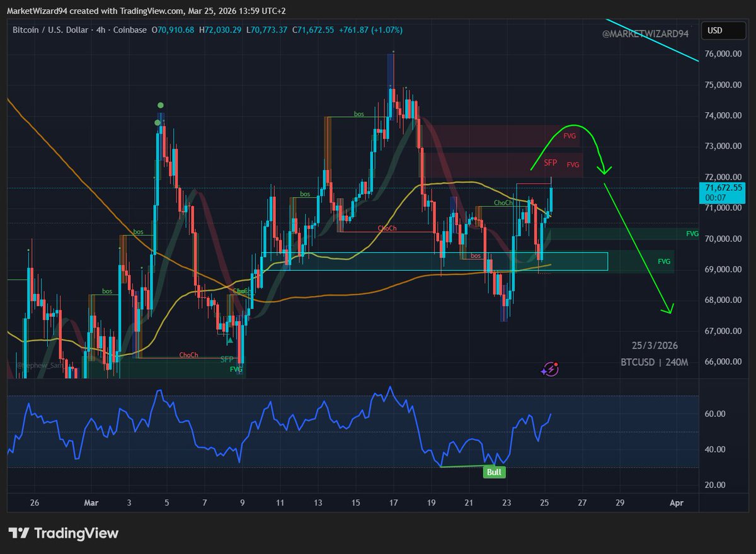
Task: Click the 21 date label on time axis
Action: (469, 504)
